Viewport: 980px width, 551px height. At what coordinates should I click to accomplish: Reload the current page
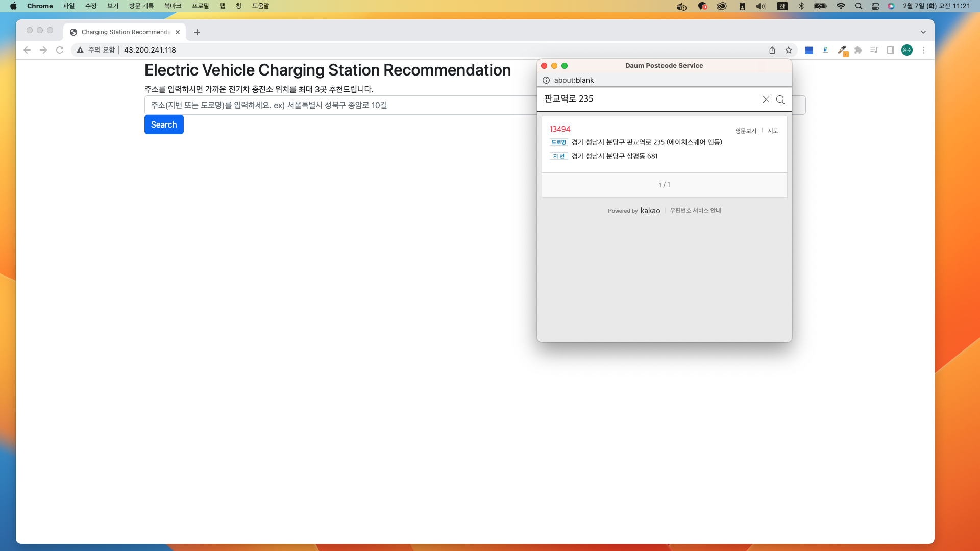60,50
